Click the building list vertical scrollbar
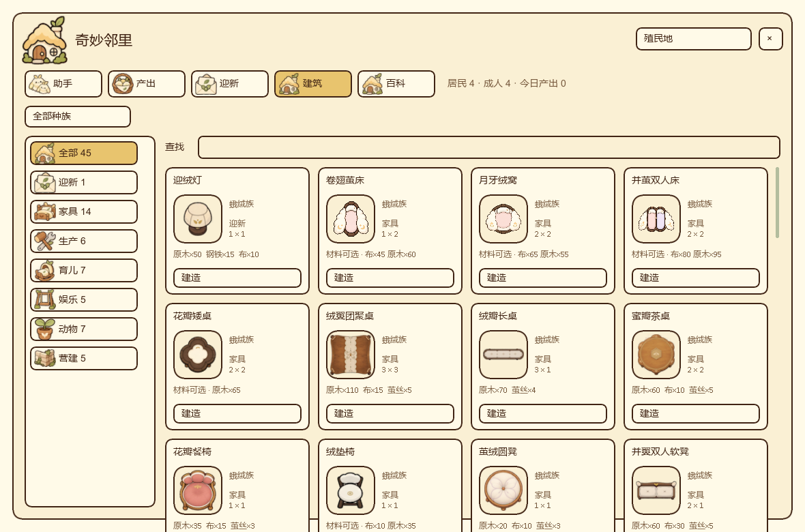 (x=777, y=203)
